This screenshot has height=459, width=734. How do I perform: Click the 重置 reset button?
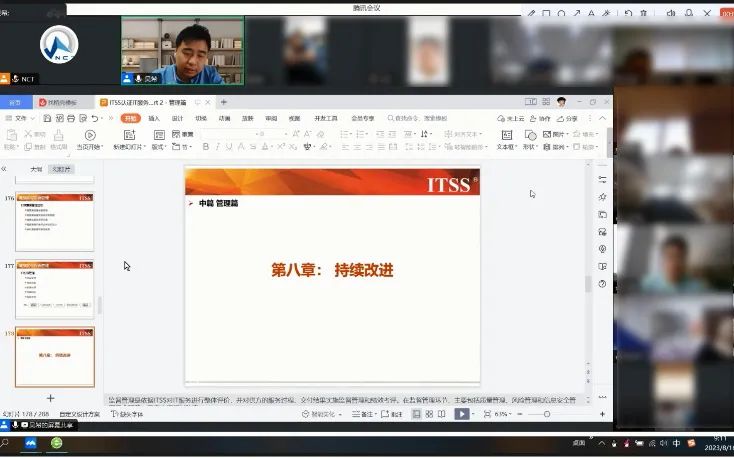pos(183,134)
